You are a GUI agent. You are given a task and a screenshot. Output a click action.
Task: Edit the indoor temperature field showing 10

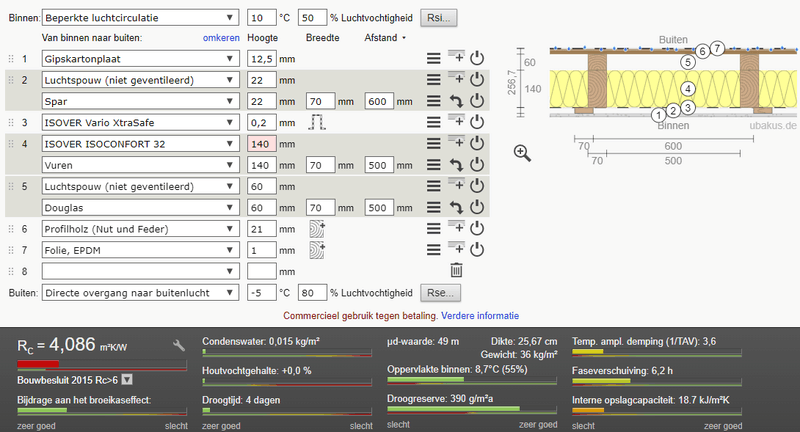(x=262, y=17)
